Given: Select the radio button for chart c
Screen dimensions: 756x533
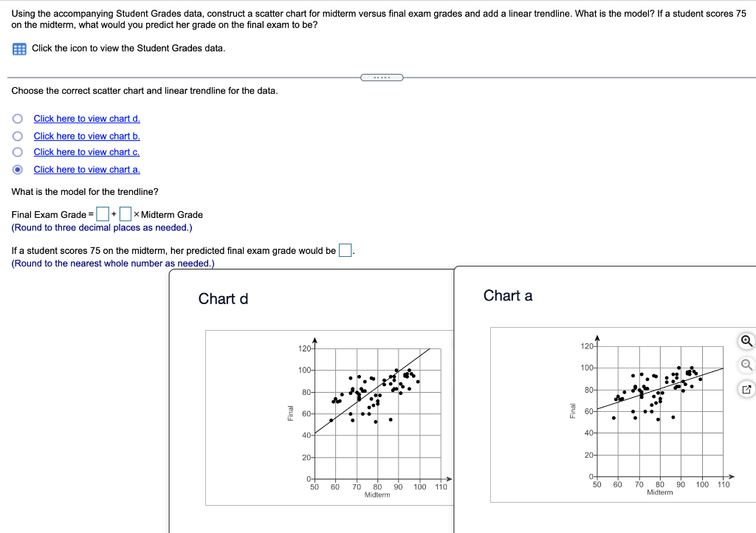Looking at the screenshot, I should (x=17, y=152).
